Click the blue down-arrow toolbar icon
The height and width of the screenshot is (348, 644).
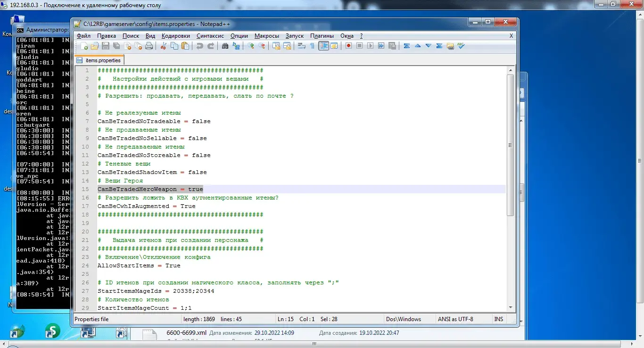click(x=428, y=46)
